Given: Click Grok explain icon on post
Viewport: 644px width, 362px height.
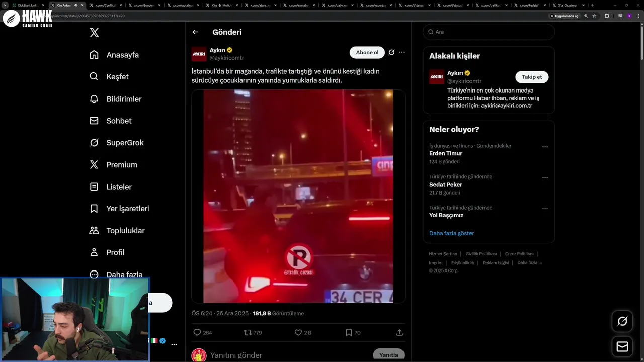Looking at the screenshot, I should pos(391,52).
